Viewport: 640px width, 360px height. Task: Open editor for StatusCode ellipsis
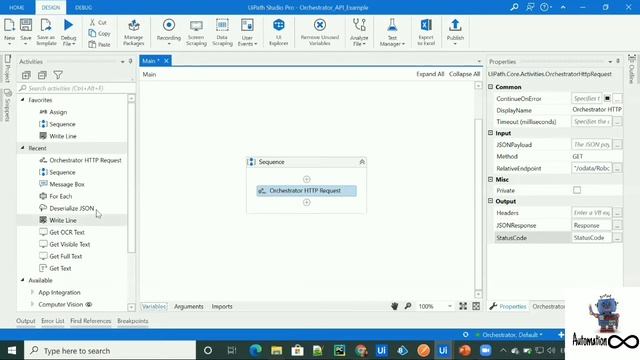coord(617,238)
